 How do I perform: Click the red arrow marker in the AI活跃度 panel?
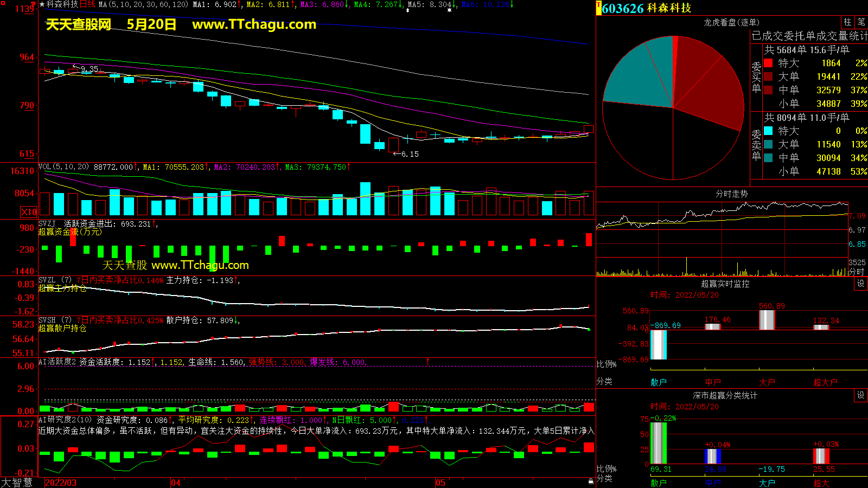tap(427, 361)
